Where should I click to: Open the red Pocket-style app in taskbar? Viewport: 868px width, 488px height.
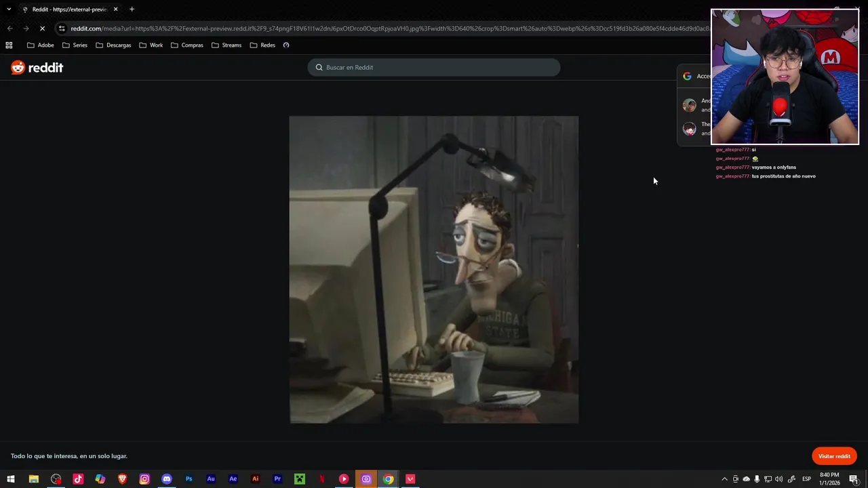click(x=410, y=479)
